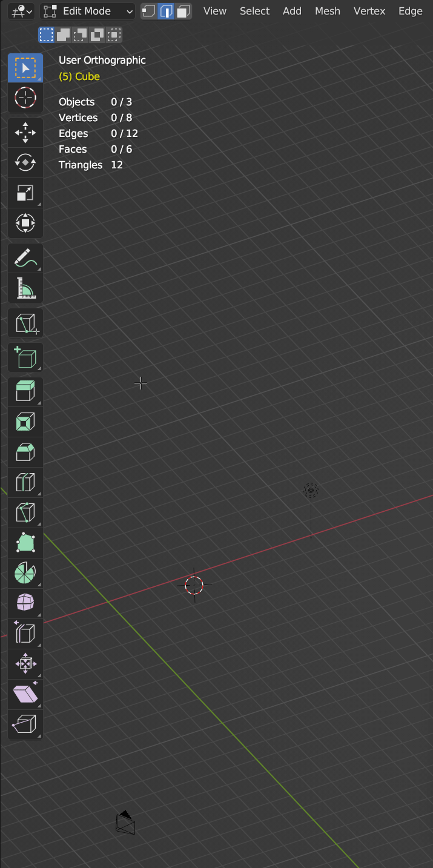This screenshot has height=868, width=433.
Task: Open the Mesh menu
Action: pos(328,11)
